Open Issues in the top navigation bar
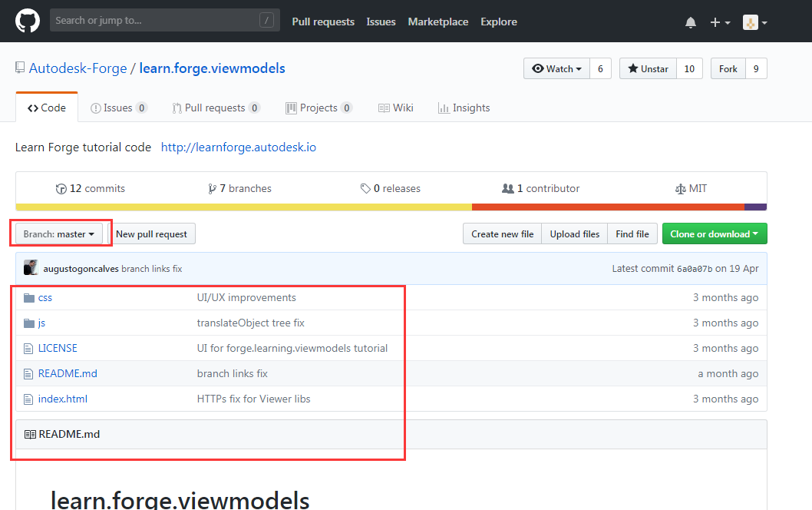The height and width of the screenshot is (510, 812). (x=381, y=22)
